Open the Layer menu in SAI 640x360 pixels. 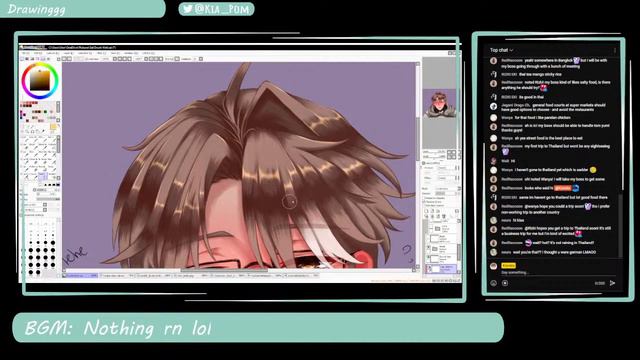[x=68, y=53]
